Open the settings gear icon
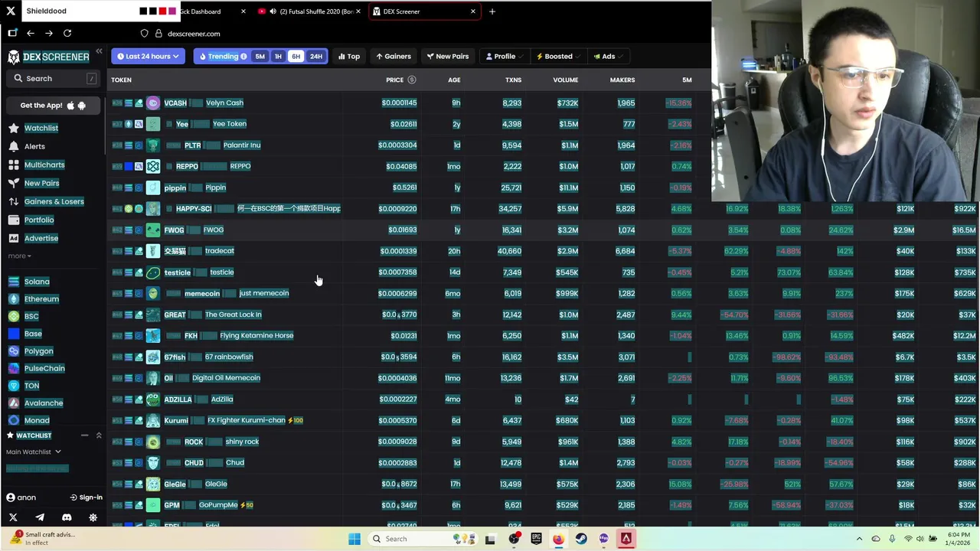The width and height of the screenshot is (980, 551). [x=93, y=517]
